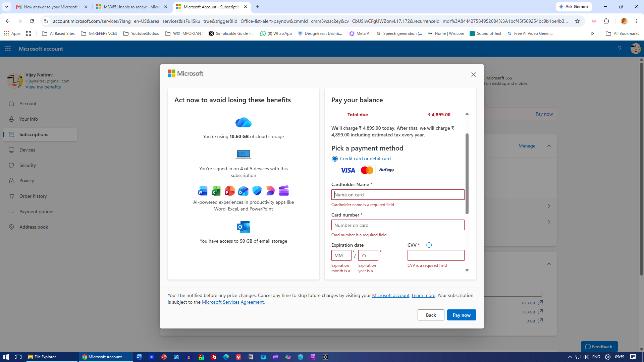Image resolution: width=644 pixels, height=362 pixels.
Task: Open Chrome three-dot menu
Action: coord(636,21)
